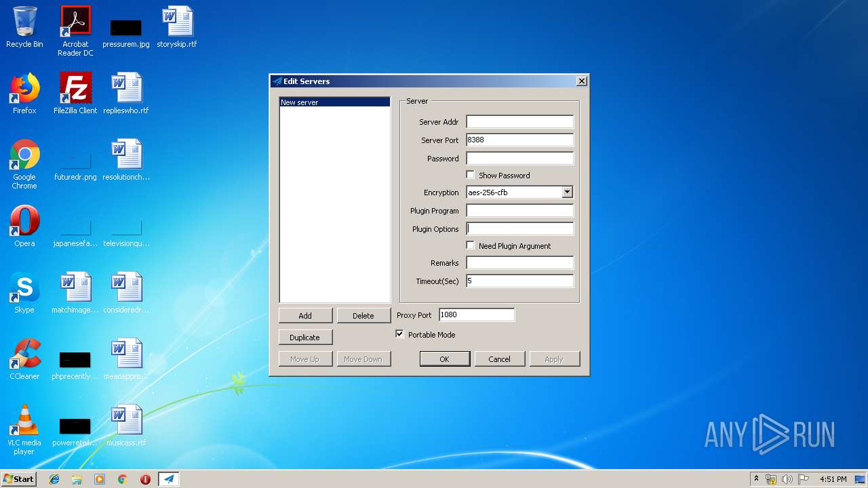Image resolution: width=868 pixels, height=488 pixels.
Task: Launch Google Chrome desktop shortcut
Action: pyautogui.click(x=24, y=164)
